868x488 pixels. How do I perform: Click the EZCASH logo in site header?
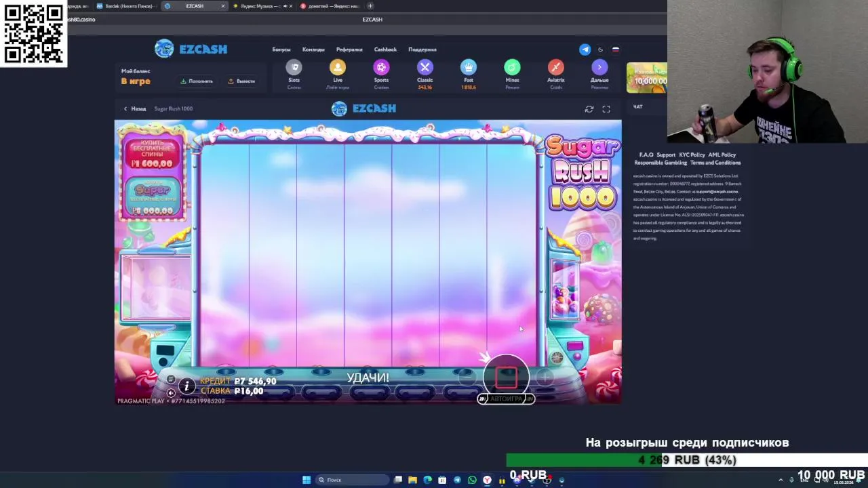click(191, 49)
